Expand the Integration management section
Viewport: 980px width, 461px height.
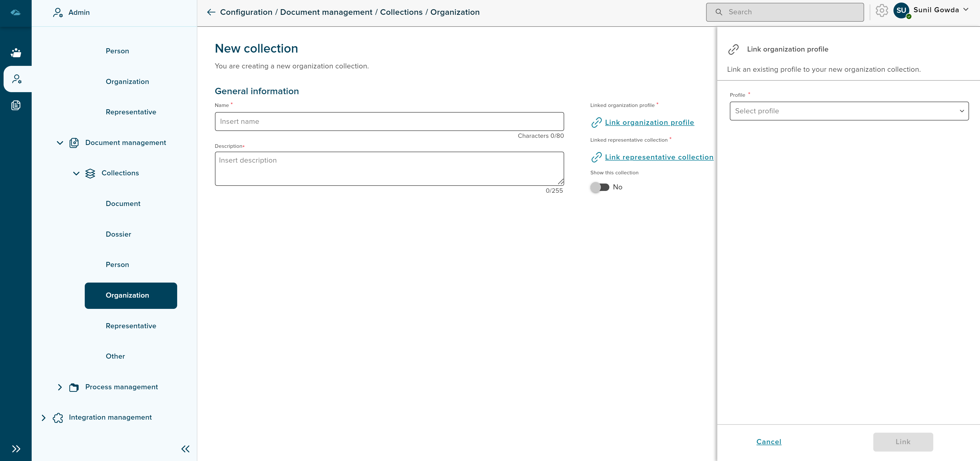tap(43, 418)
